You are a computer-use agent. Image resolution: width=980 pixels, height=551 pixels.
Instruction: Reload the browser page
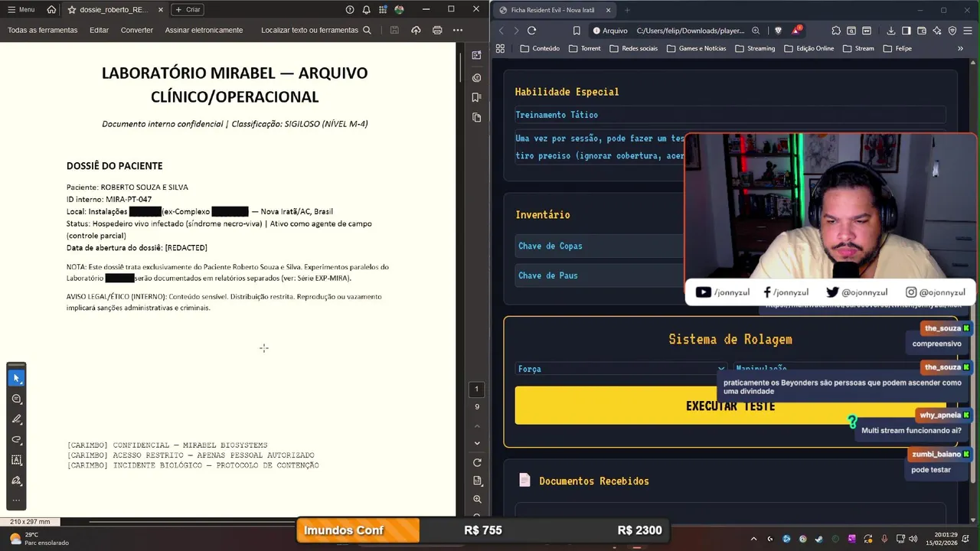[531, 31]
